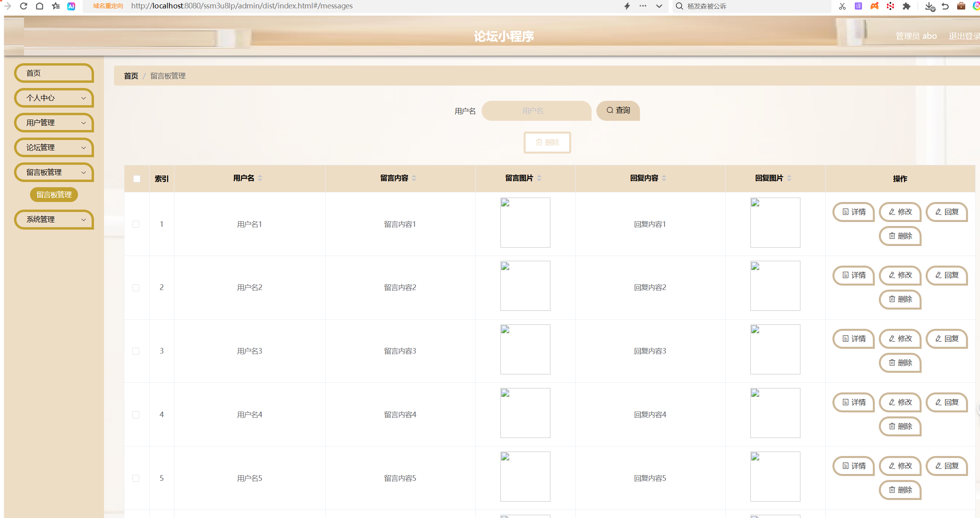Check the row 1 checkbox
This screenshot has height=518, width=980.
[x=136, y=224]
